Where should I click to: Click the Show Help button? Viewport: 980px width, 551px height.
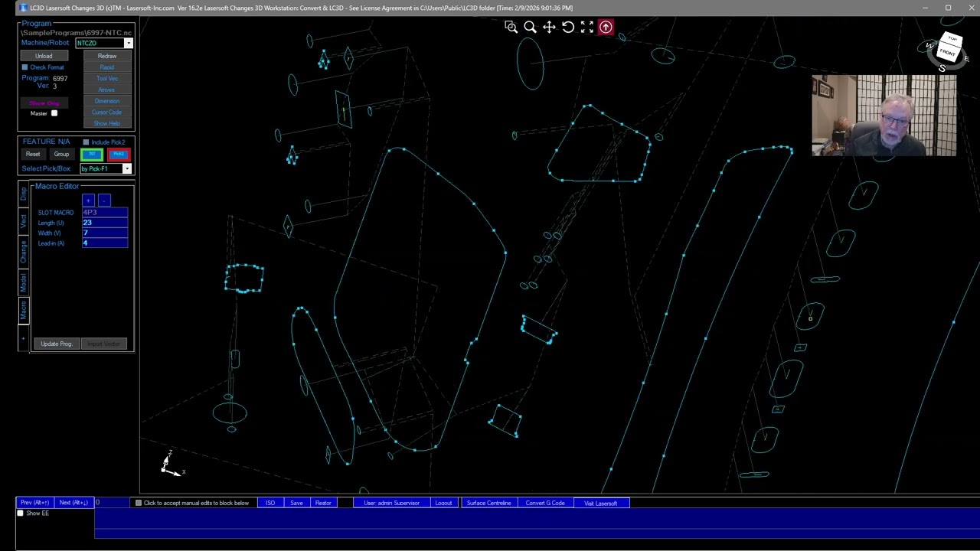(x=107, y=123)
